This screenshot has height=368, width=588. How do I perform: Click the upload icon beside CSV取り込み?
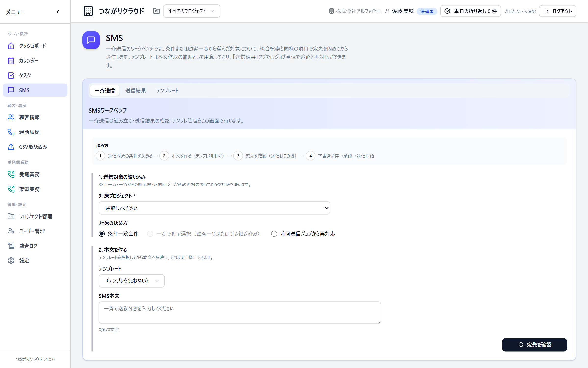(x=11, y=147)
